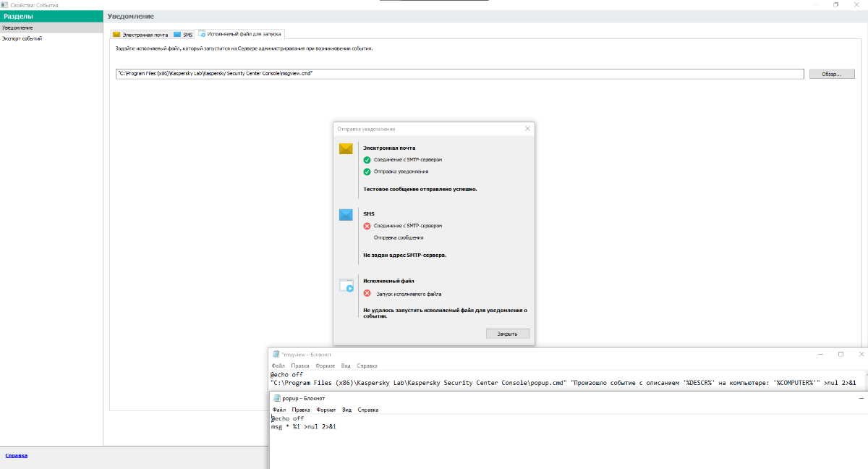This screenshot has width=868, height=469.
Task: Open Формат menu in msgview Notepad
Action: (x=325, y=366)
